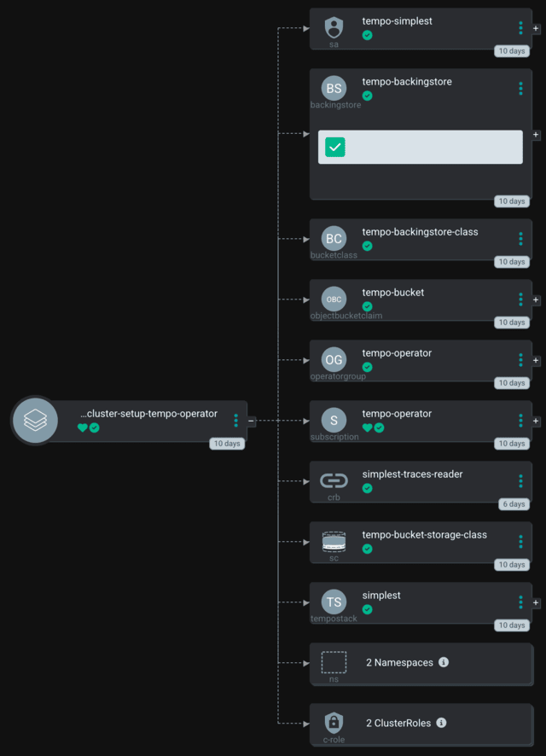
Task: Click the crb icon on simplest-traces-reader
Action: [333, 480]
